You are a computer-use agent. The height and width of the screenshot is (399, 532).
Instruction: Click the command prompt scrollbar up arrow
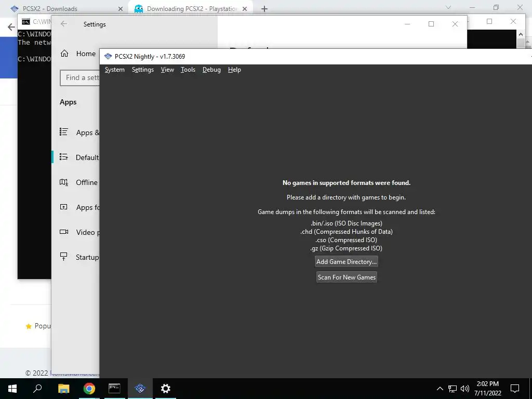click(521, 34)
